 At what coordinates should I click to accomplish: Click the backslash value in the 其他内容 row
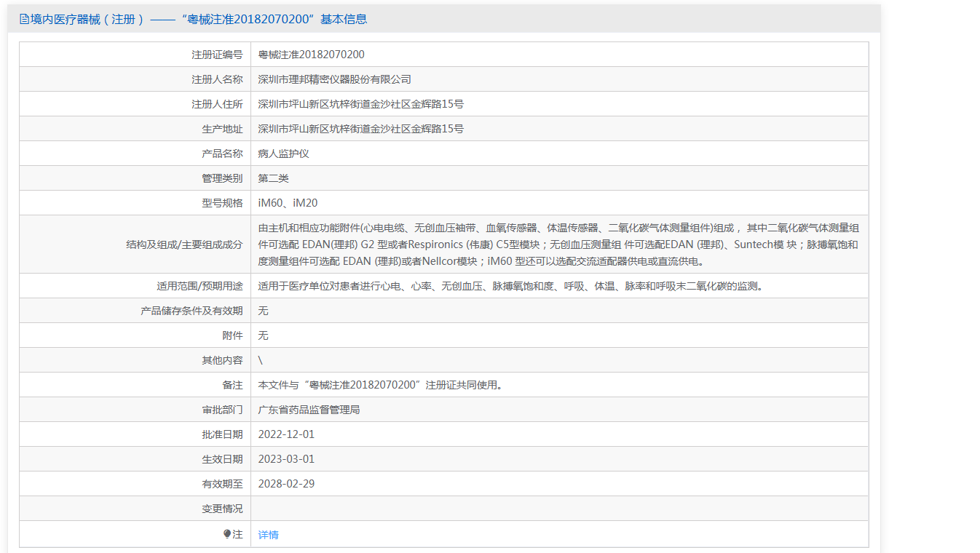pos(261,360)
